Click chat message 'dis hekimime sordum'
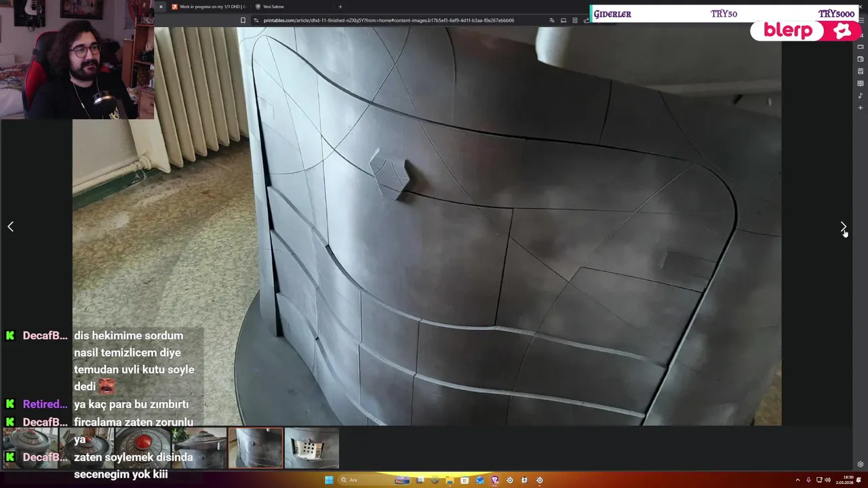Viewport: 868px width, 488px height. pyautogui.click(x=128, y=335)
